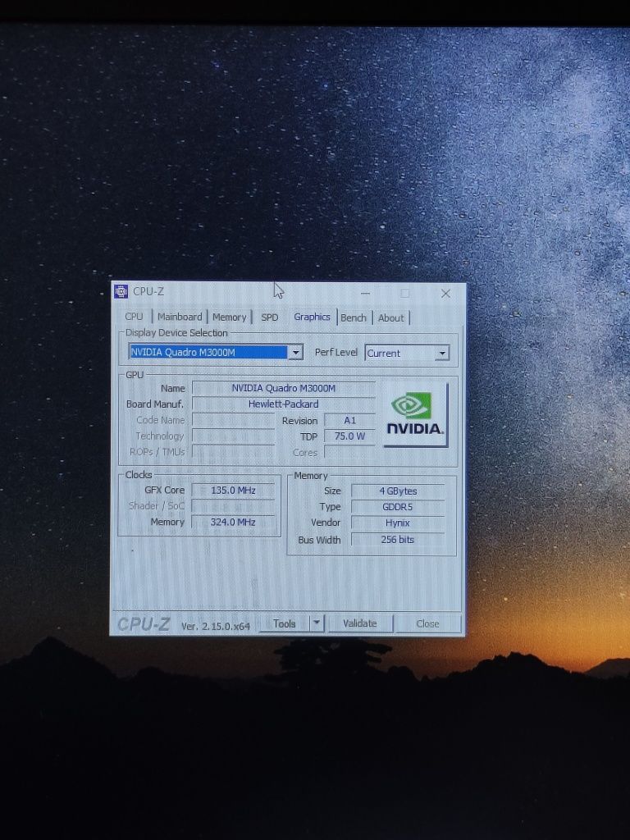Open the SPD tab
Screen dimensions: 630x840
[x=269, y=317]
